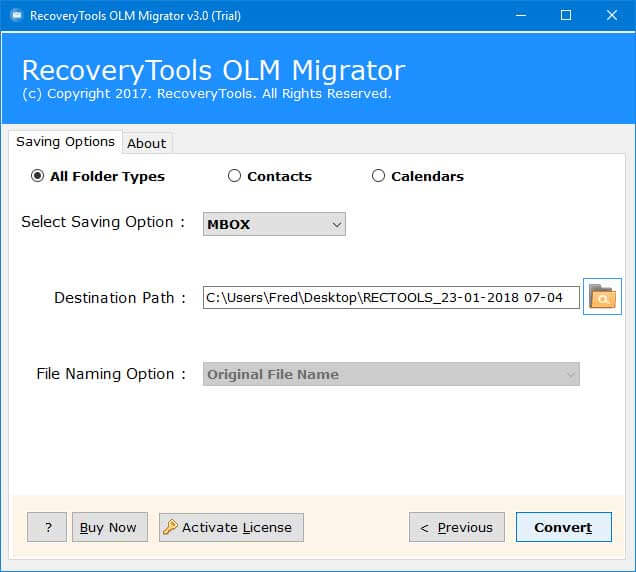Click the 'File Naming Option :' label

[x=111, y=374]
